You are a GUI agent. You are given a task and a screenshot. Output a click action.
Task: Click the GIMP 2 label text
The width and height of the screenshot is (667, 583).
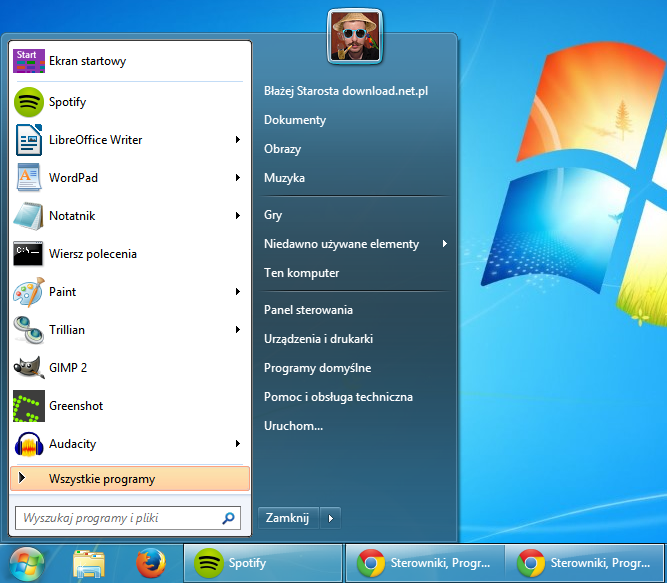68,367
